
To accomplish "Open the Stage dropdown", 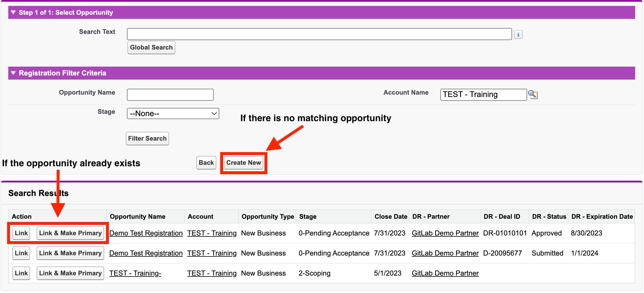I will 173,113.
